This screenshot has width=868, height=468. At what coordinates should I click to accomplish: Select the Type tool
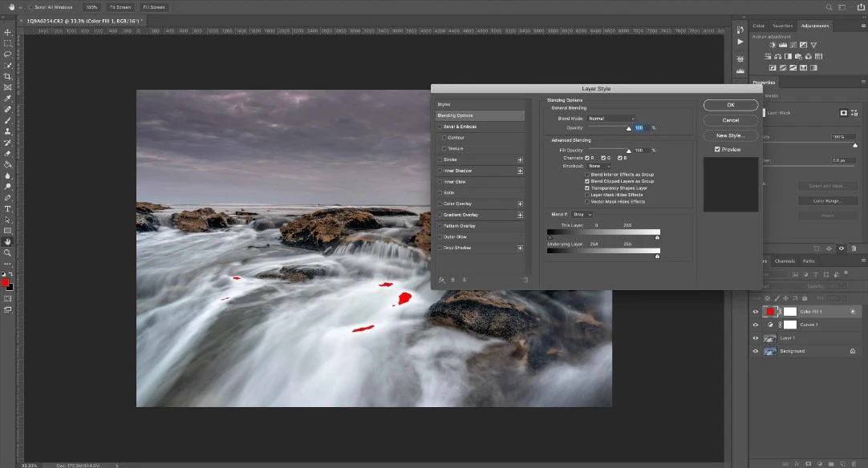point(8,208)
